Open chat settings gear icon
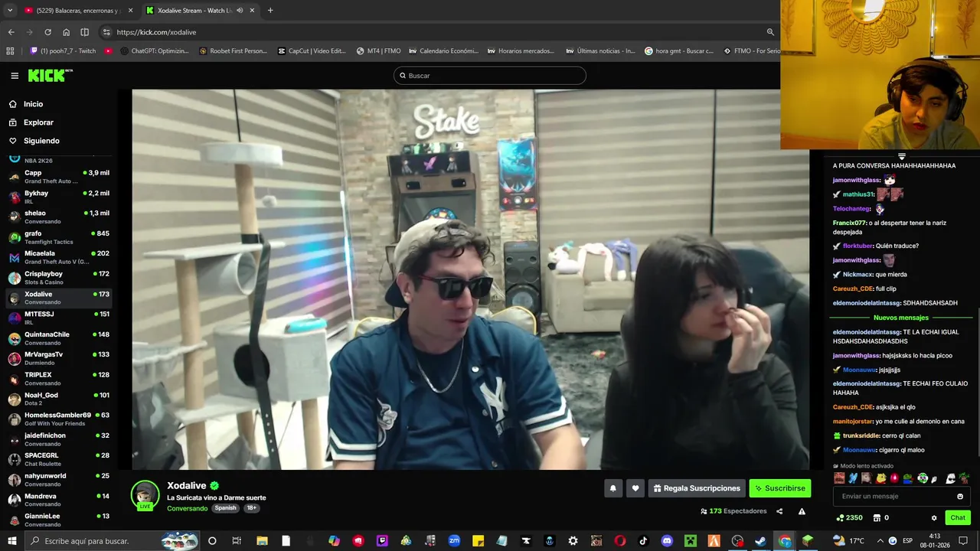 pos(934,518)
